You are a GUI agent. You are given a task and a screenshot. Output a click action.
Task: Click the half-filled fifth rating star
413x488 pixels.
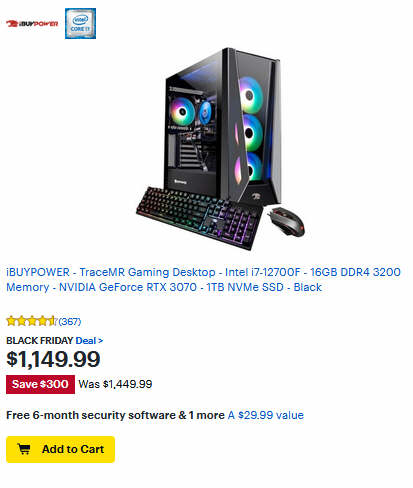53,321
